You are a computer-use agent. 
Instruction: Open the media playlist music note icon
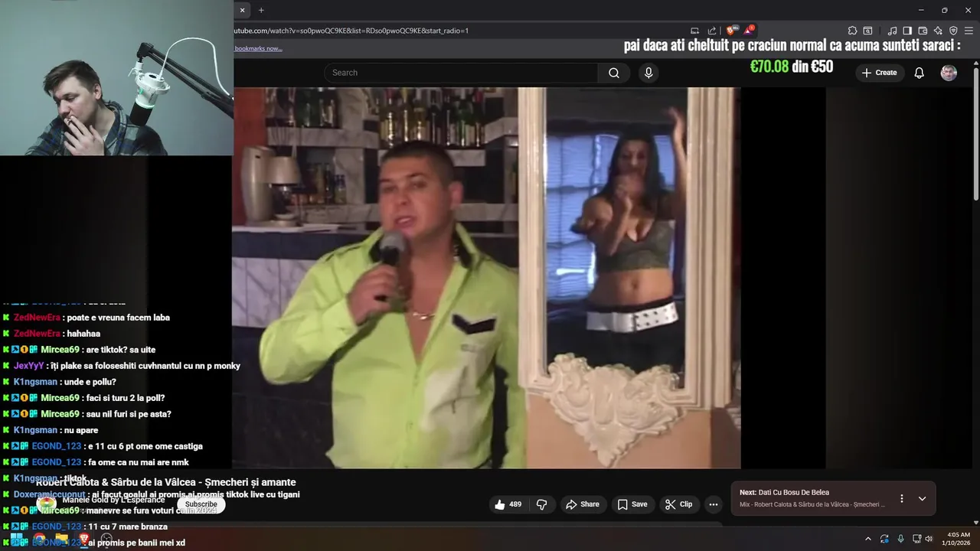(x=892, y=31)
